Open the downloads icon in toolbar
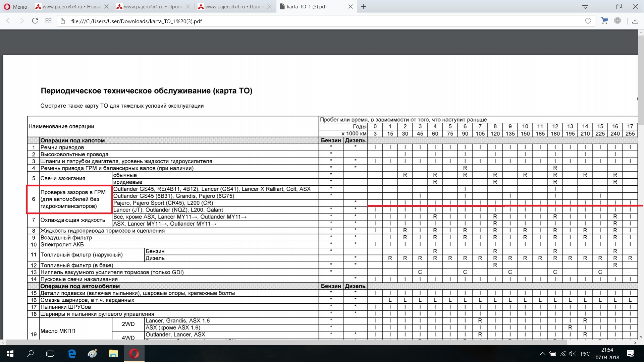The height and width of the screenshot is (362, 644). pos(635,21)
